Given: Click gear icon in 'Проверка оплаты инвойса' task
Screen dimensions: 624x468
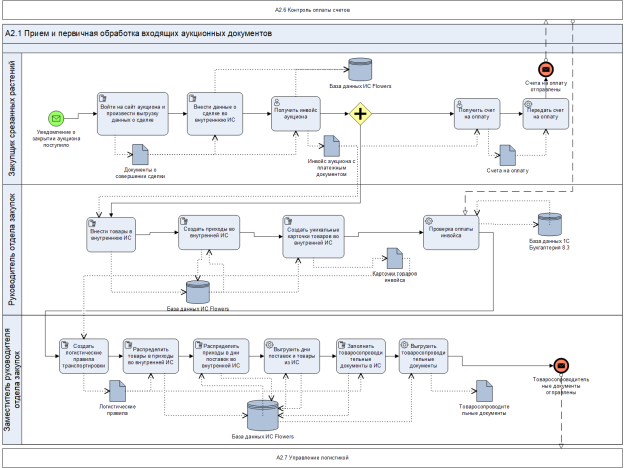Looking at the screenshot, I should click(x=429, y=221).
